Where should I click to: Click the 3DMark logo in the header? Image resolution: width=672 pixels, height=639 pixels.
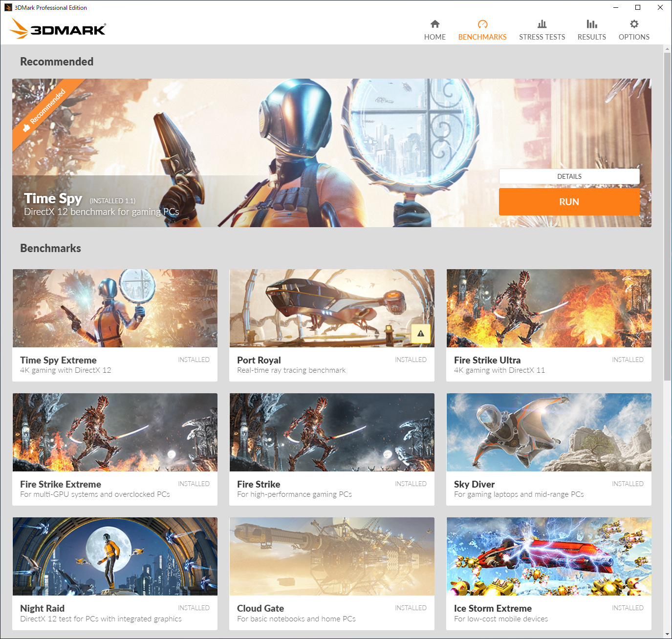coord(58,28)
